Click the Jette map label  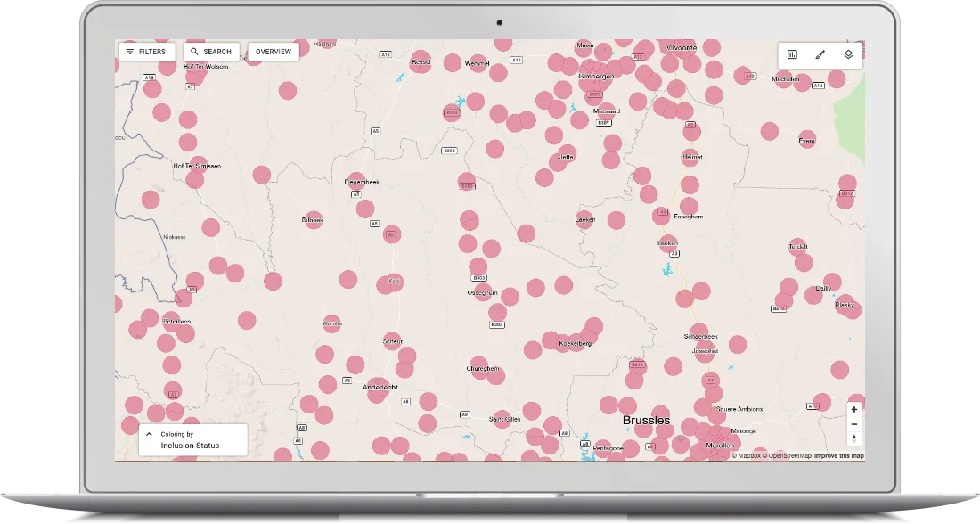[x=567, y=156]
